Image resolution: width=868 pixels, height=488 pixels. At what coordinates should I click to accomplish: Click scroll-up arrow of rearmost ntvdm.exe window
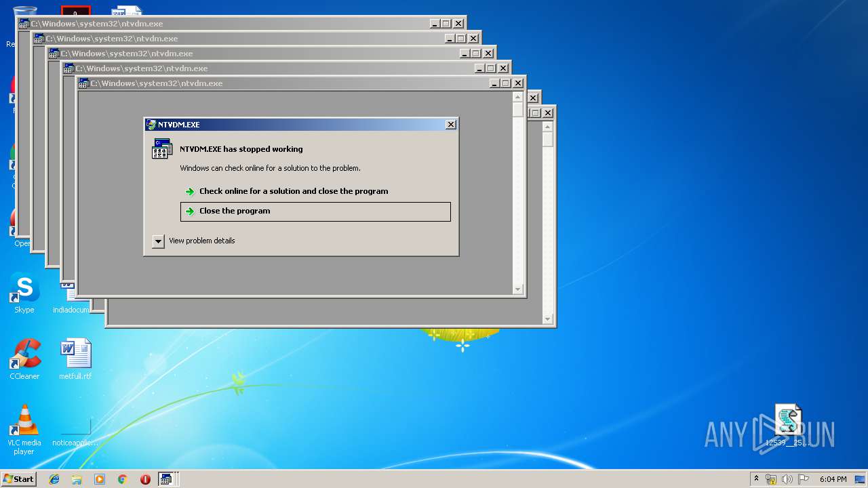point(548,126)
